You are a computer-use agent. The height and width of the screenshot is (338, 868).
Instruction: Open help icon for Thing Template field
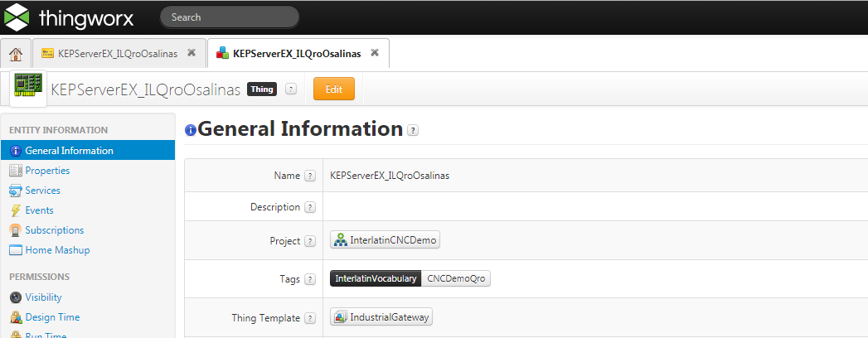[310, 318]
